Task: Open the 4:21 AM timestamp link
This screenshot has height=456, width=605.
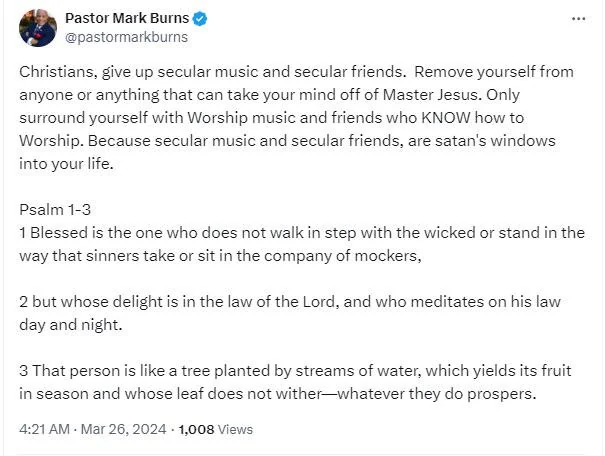Action: coord(44,429)
